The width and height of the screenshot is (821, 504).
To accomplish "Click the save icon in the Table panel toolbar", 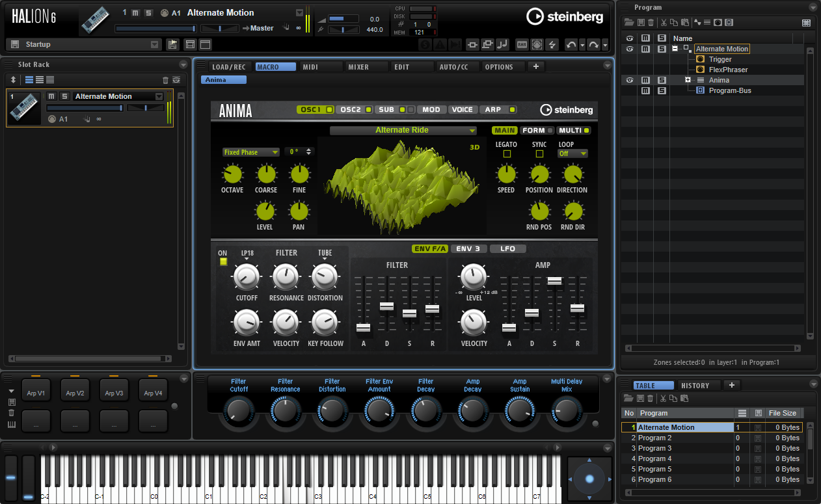I will 639,398.
